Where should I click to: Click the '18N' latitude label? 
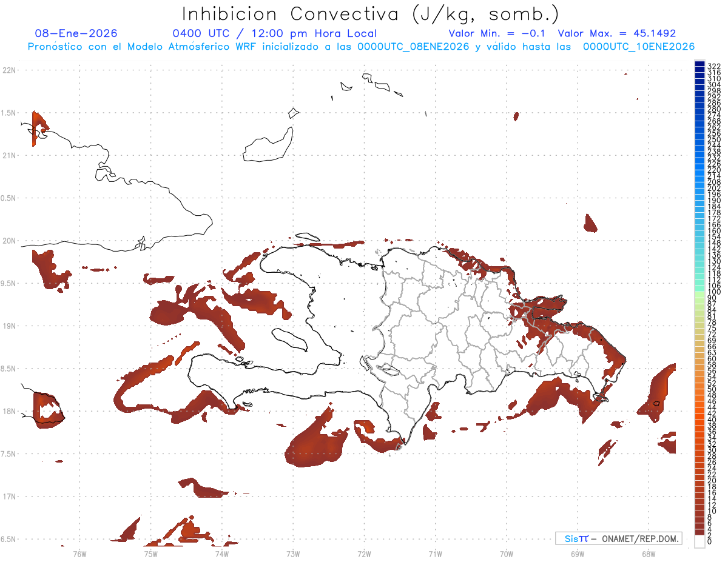(9, 411)
